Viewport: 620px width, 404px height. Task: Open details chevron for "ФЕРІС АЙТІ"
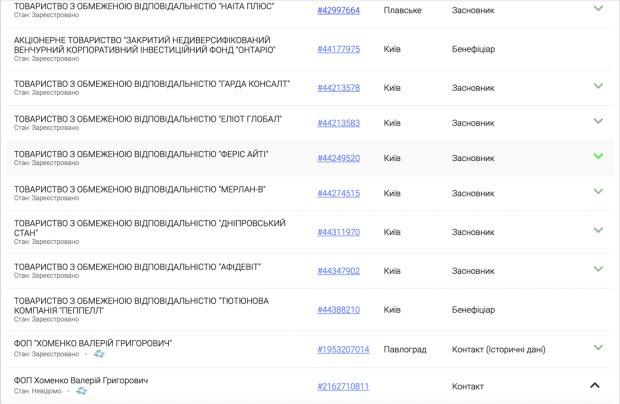pyautogui.click(x=598, y=157)
